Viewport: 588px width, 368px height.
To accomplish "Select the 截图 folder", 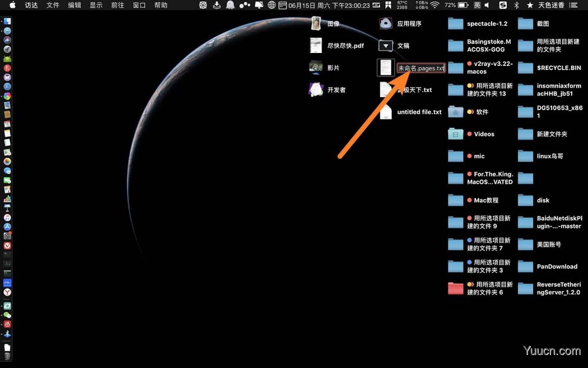I will (x=525, y=24).
